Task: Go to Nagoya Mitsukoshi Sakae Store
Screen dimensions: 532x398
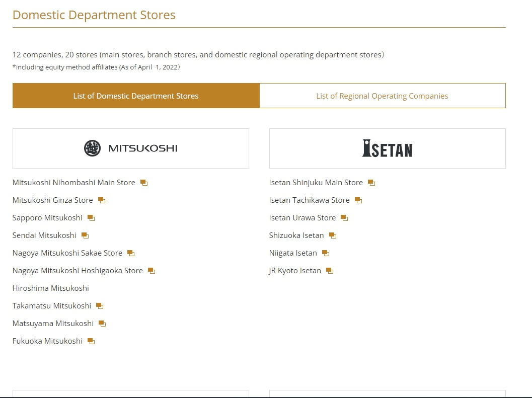Action: 67,253
